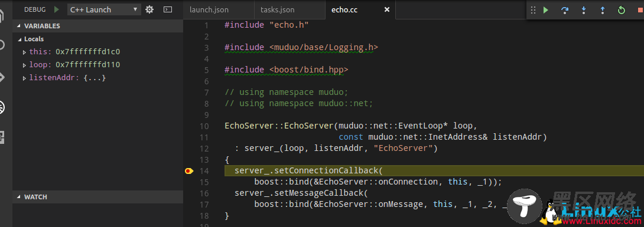Click the EchoServer::EchoServer constructor line
Image resolution: width=644 pixels, height=227 pixels.
pos(351,126)
